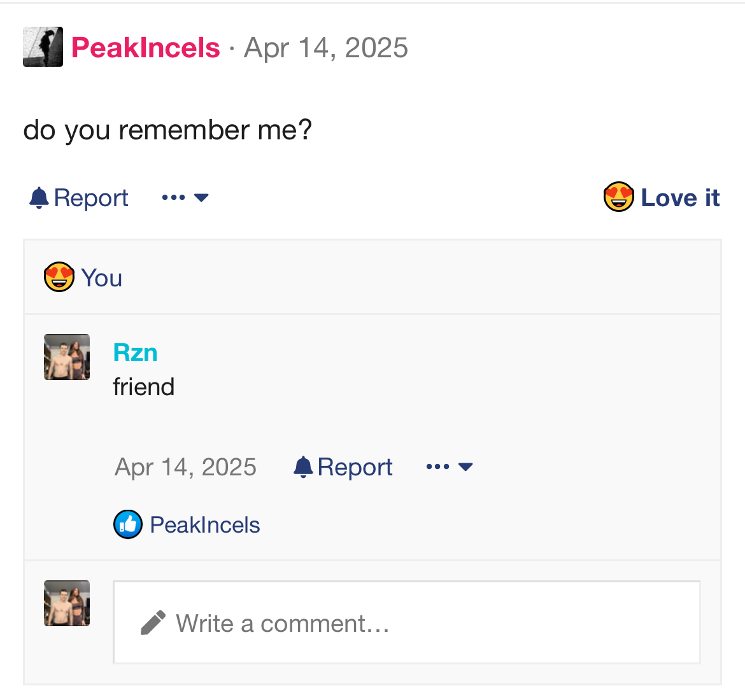Click Rzn's avatar on the comment

(67, 357)
